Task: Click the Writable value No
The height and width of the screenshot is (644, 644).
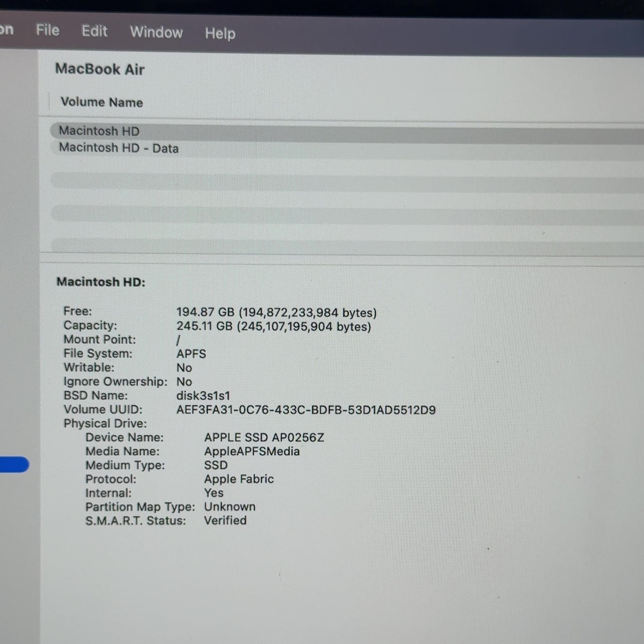Action: [x=184, y=368]
